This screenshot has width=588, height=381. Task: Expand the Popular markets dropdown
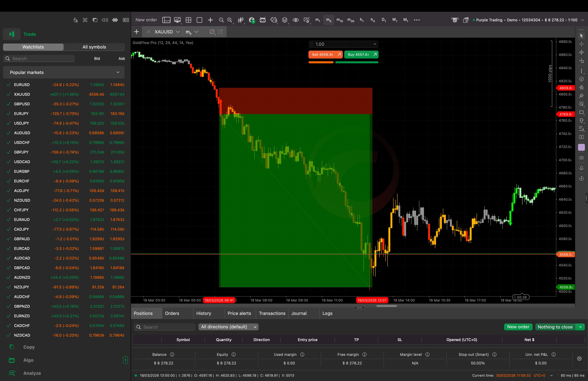[118, 72]
